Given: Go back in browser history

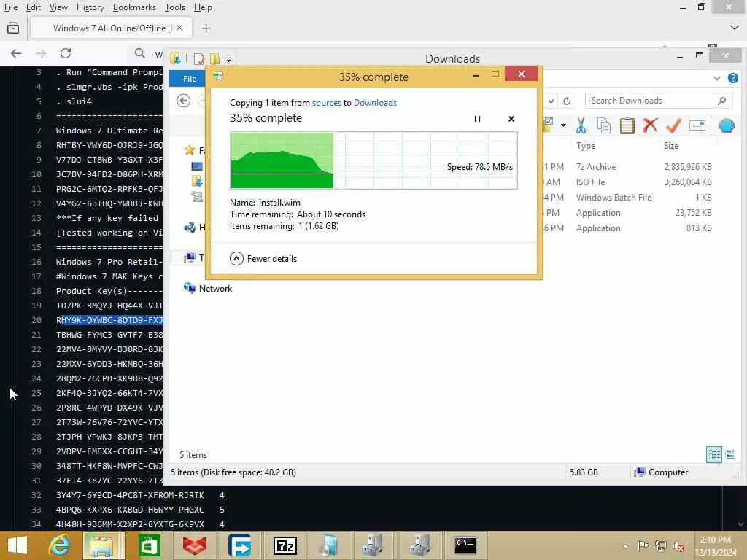Looking at the screenshot, I should (16, 53).
